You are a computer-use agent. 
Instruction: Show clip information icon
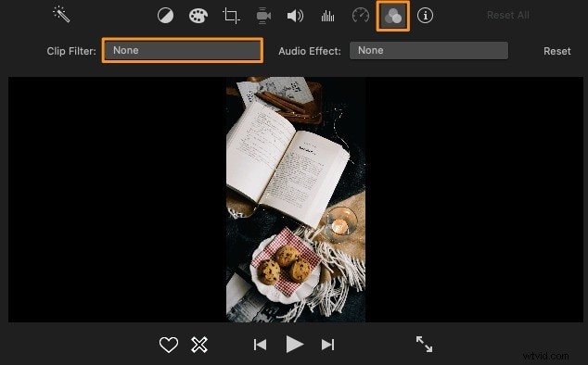coord(425,16)
